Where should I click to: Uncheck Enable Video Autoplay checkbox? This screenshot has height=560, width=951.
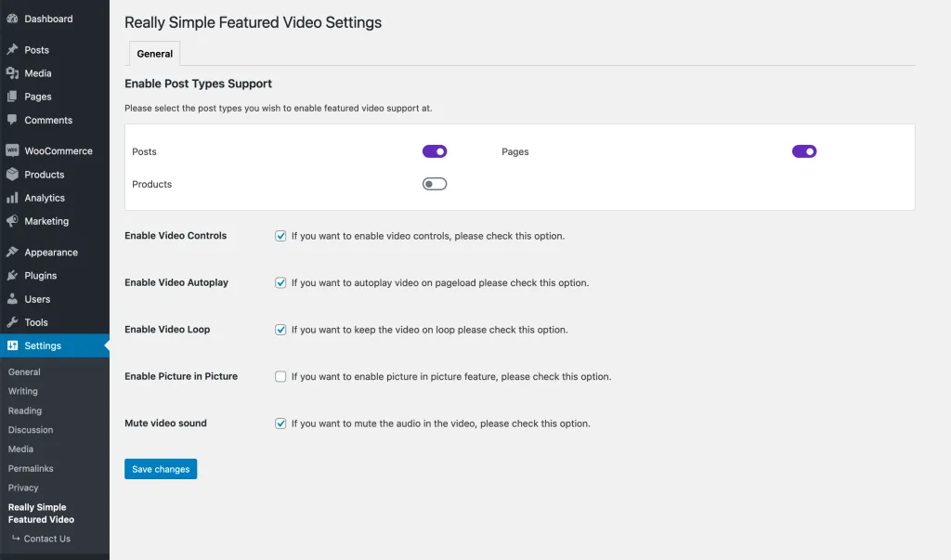(280, 282)
